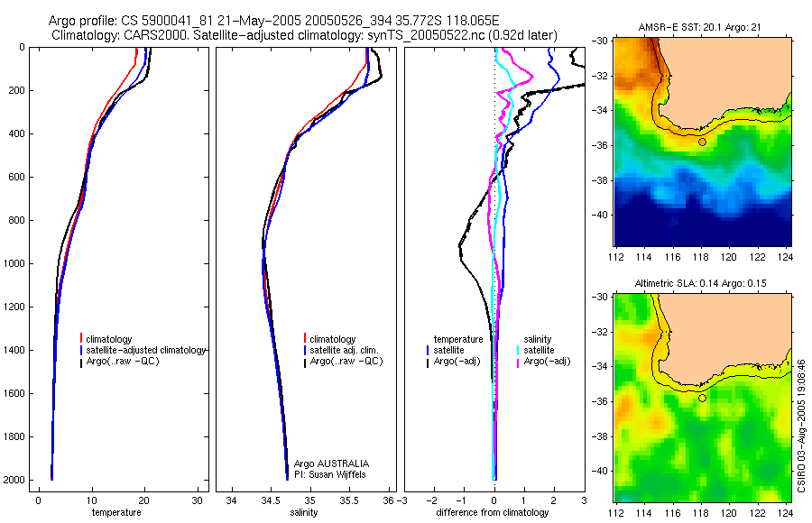Click red climatology swatch in temperature legend

pos(81,339)
